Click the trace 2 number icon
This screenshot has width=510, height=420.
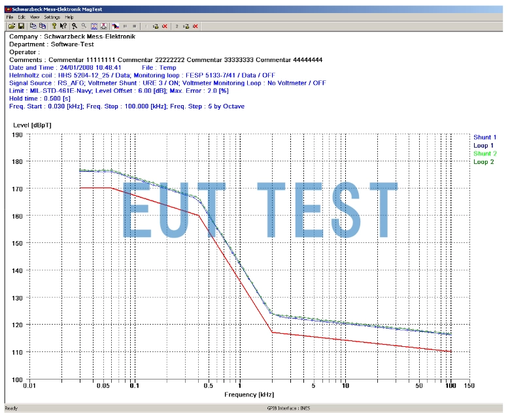tap(177, 26)
